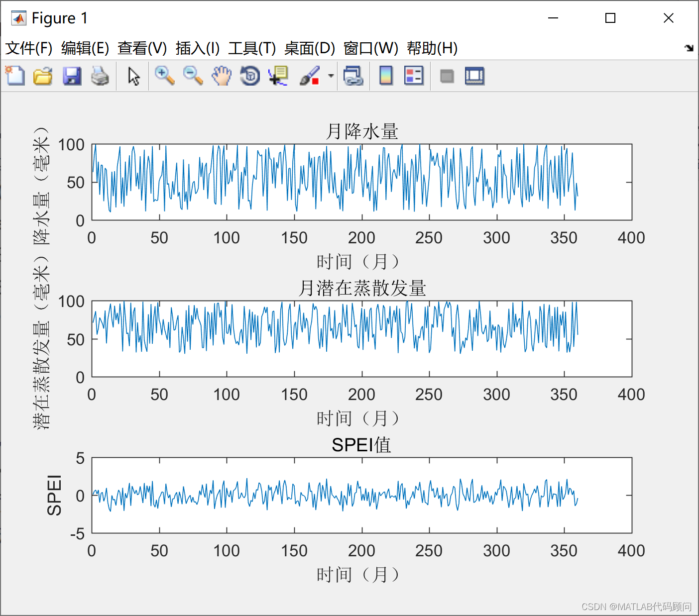The width and height of the screenshot is (699, 616).
Task: Open the 工具(T) menu
Action: 252,48
